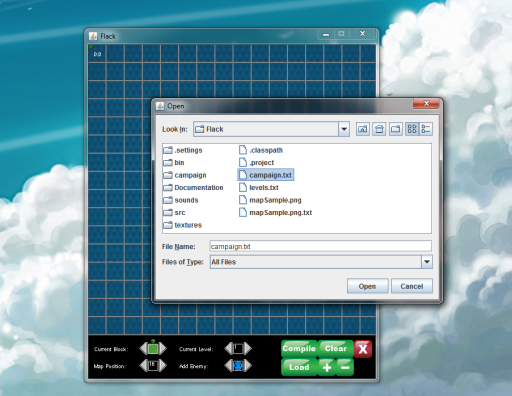Click the Clear button in Flack window
The height and width of the screenshot is (396, 512).
point(336,349)
